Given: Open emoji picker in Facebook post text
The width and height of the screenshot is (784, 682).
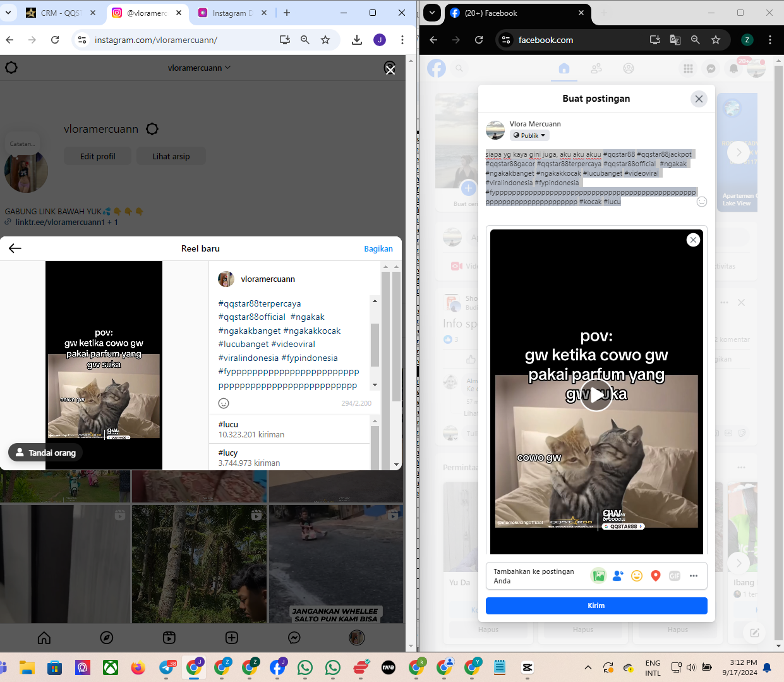Looking at the screenshot, I should (701, 202).
